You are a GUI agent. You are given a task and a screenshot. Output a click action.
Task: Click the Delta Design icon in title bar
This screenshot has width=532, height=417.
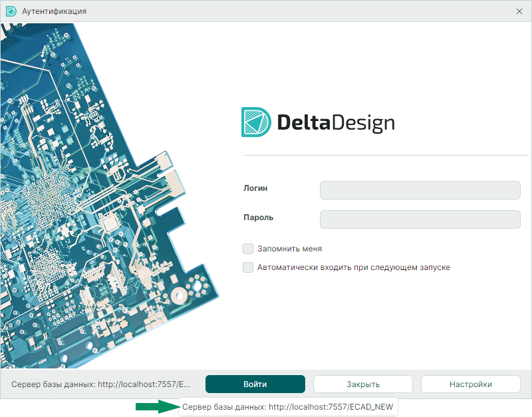(x=11, y=11)
